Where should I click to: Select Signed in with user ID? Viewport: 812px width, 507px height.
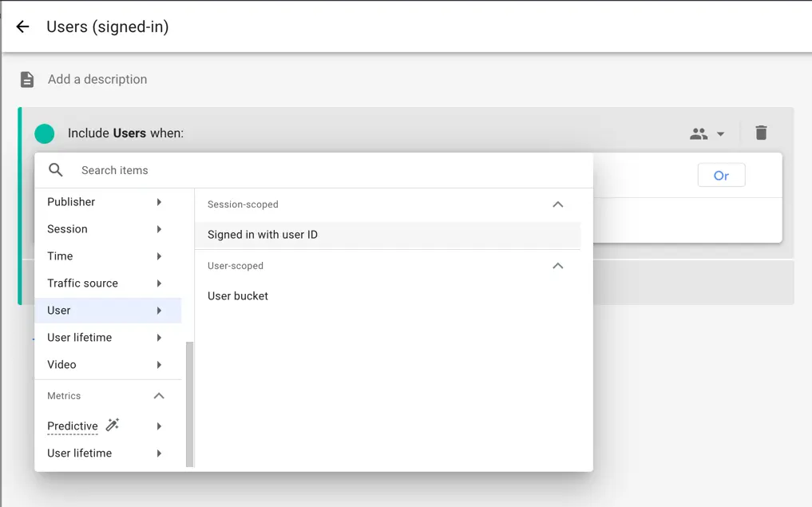(263, 235)
